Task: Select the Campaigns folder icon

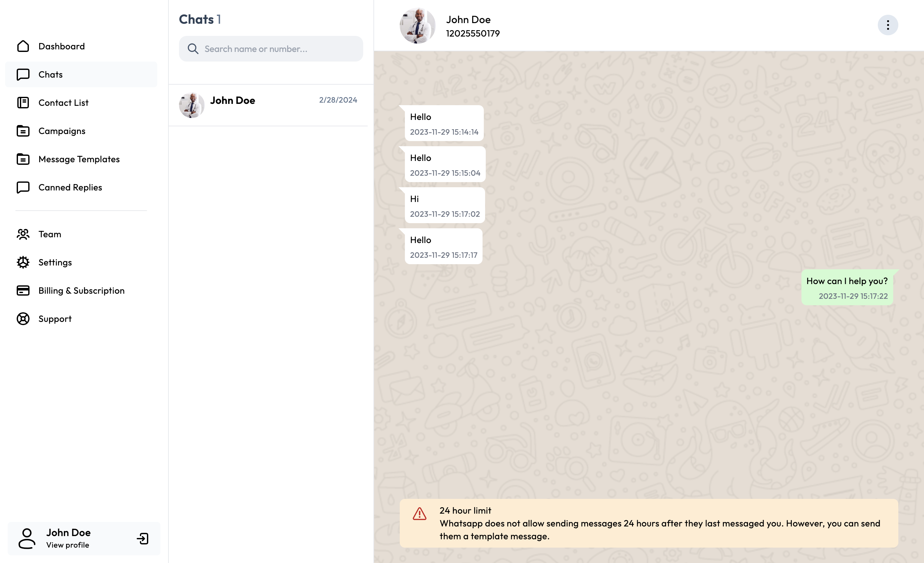Action: (23, 131)
